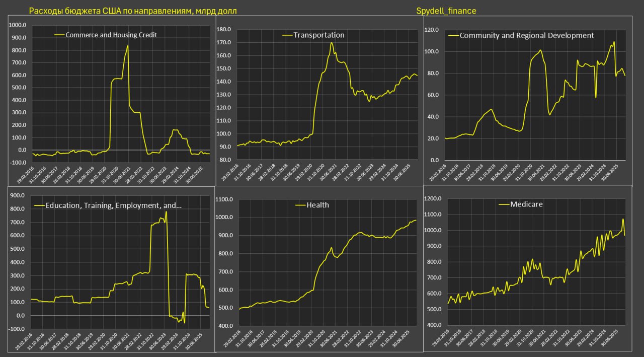Click the 120.0 y-axis label in Community chart
This screenshot has width=644, height=357.
pos(433,30)
